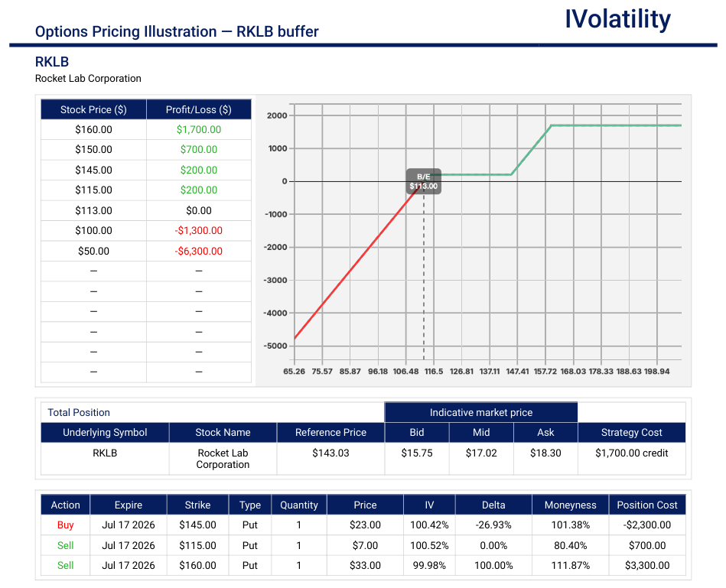
Task: Click the IVolatility logo
Action: tap(617, 19)
